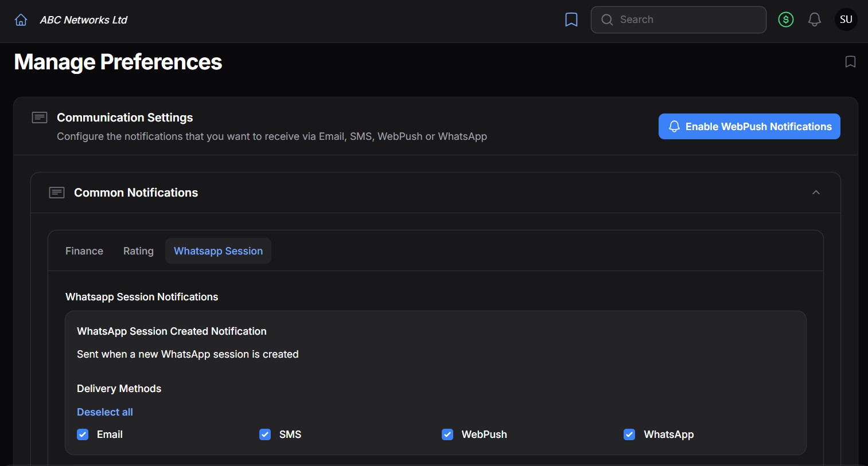Viewport: 868px width, 466px height.
Task: Click the Common Notifications section icon
Action: [57, 193]
